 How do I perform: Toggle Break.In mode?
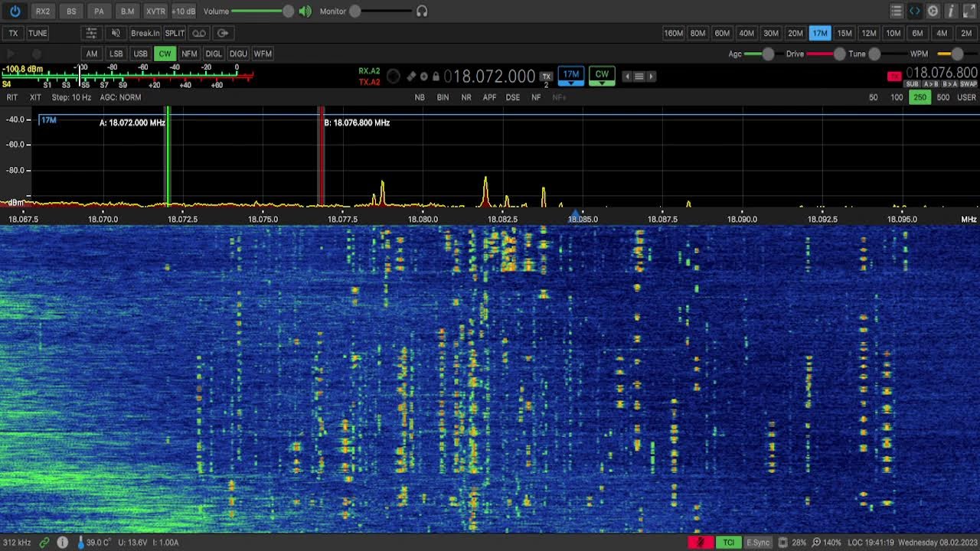[x=145, y=33]
